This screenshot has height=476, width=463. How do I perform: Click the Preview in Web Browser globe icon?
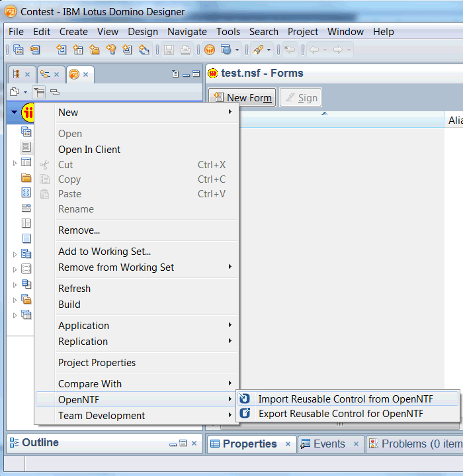pyautogui.click(x=226, y=50)
